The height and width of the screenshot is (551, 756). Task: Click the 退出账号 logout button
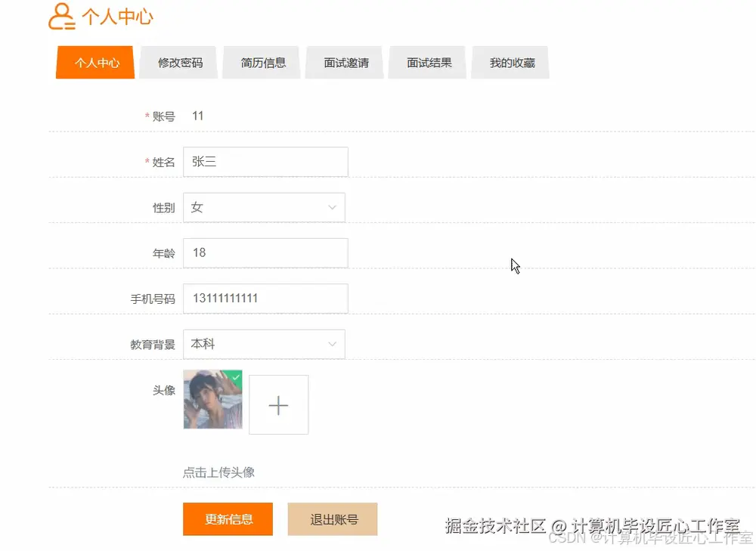[x=333, y=519]
